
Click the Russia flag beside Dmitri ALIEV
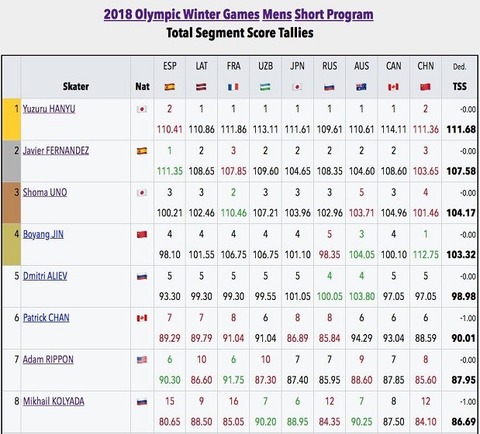(x=142, y=276)
